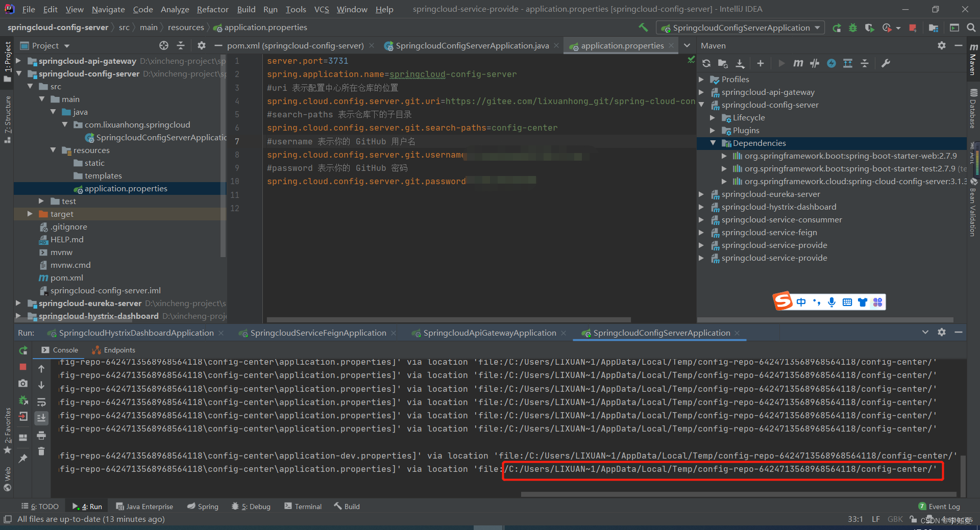
Task: Toggle soft-wrap in the console gutter
Action: point(42,401)
